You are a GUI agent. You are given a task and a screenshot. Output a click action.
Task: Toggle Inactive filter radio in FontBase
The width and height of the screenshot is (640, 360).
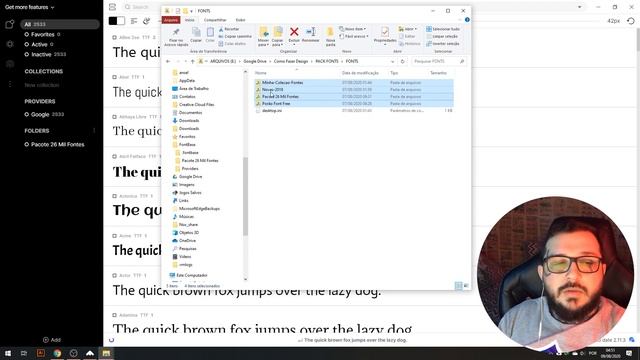coord(27,55)
